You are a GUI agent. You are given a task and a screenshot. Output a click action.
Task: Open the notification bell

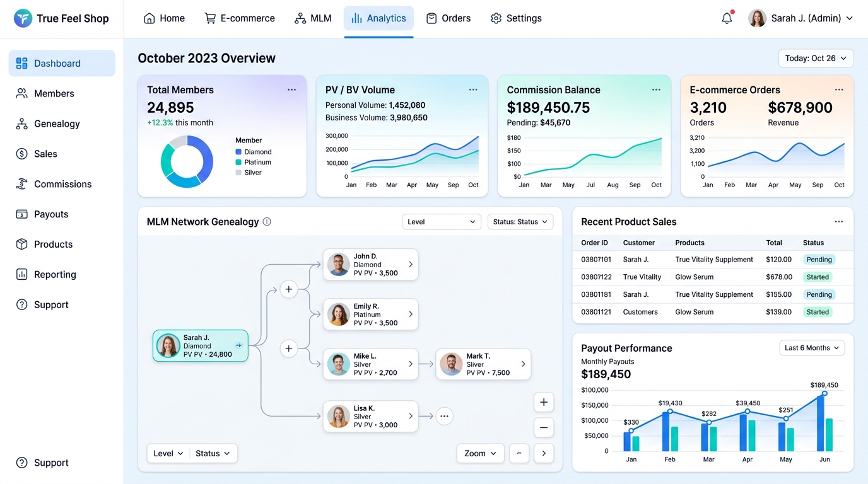point(727,18)
